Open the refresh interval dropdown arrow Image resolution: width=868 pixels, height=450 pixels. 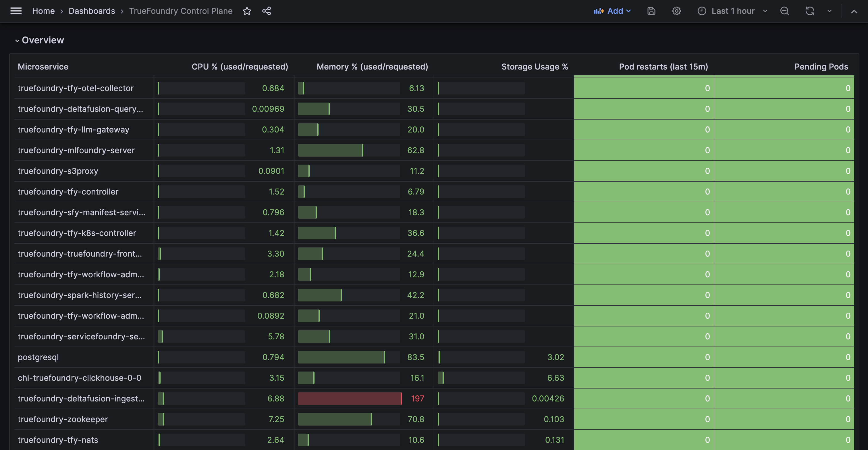pyautogui.click(x=830, y=11)
